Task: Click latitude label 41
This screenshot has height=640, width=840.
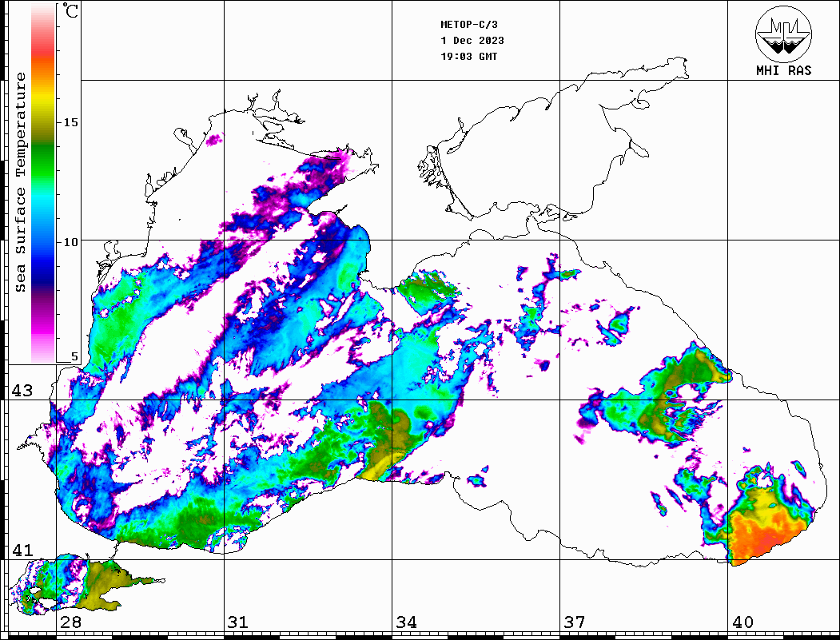Action: point(22,550)
